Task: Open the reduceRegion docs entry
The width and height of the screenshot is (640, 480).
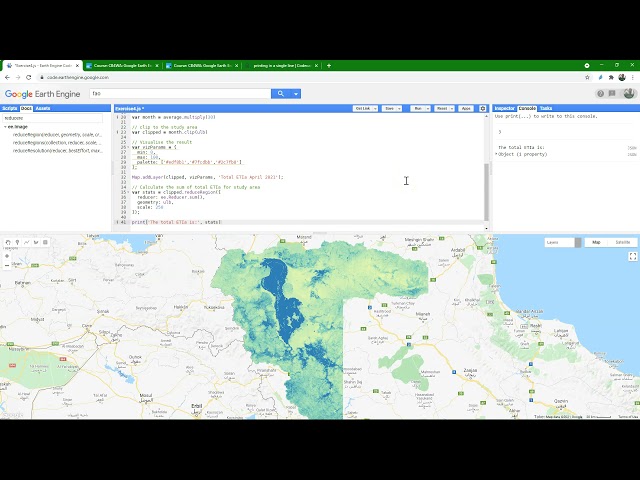Action: click(x=57, y=135)
